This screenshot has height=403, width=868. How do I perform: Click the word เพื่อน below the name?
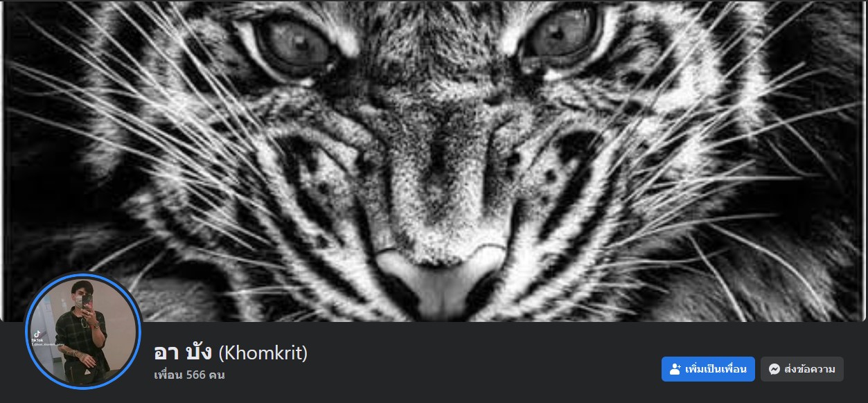coord(168,375)
